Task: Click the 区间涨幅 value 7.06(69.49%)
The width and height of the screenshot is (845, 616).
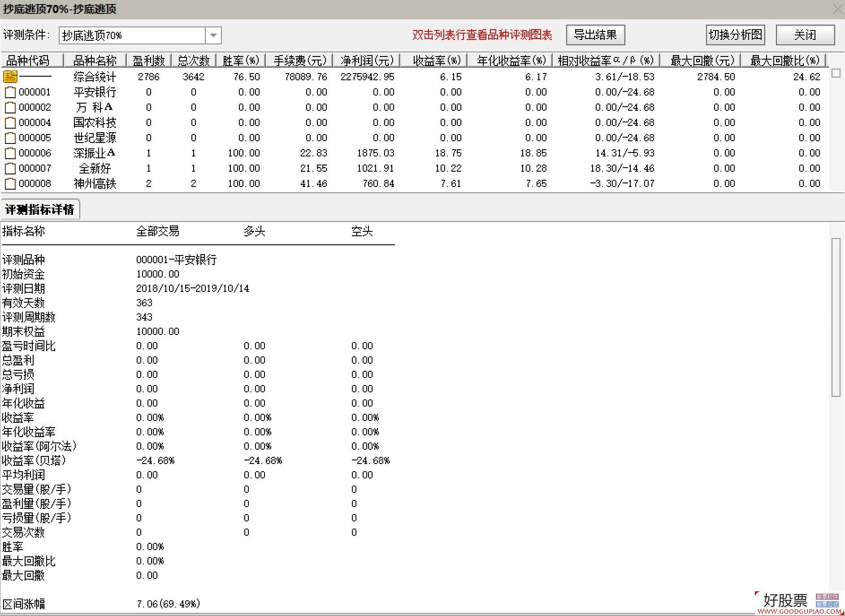Action: [x=168, y=604]
